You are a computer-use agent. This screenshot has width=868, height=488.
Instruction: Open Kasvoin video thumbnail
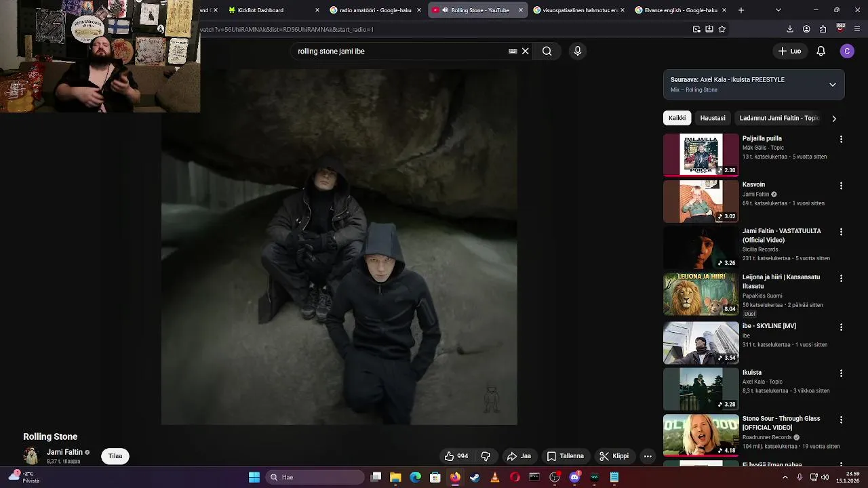tap(701, 201)
